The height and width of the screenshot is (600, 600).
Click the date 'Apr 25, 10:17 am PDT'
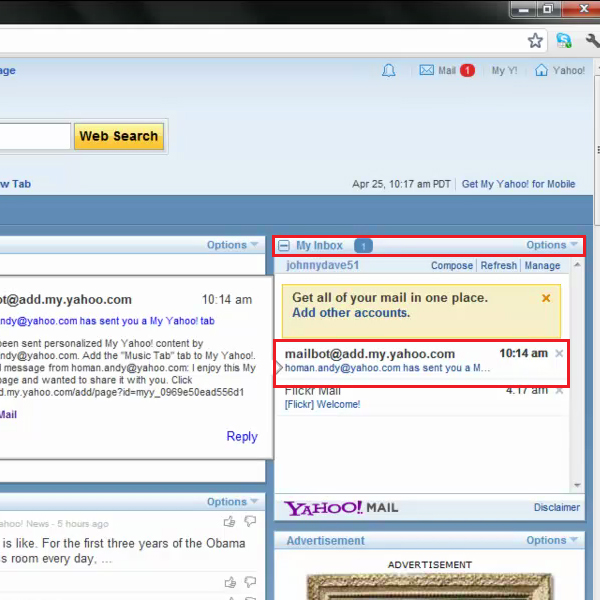click(x=401, y=184)
